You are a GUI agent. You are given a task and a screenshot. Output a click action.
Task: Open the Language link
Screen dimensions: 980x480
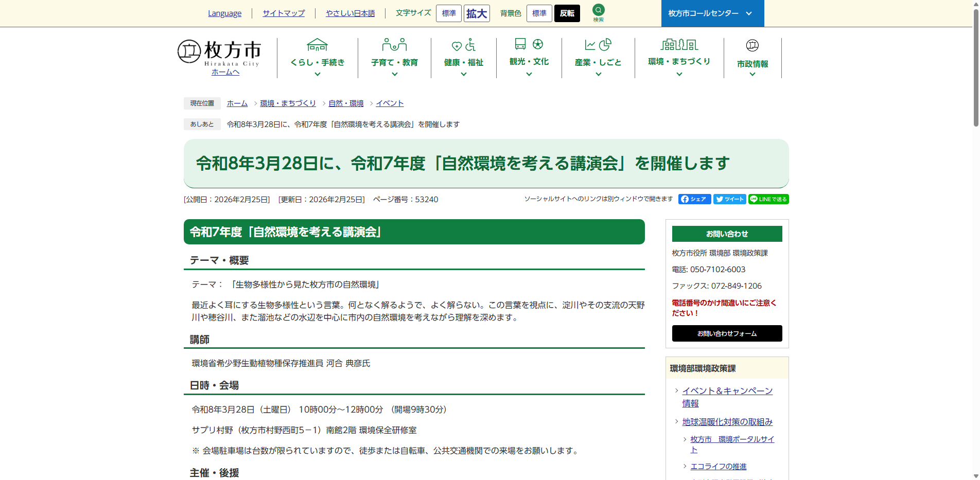point(224,13)
